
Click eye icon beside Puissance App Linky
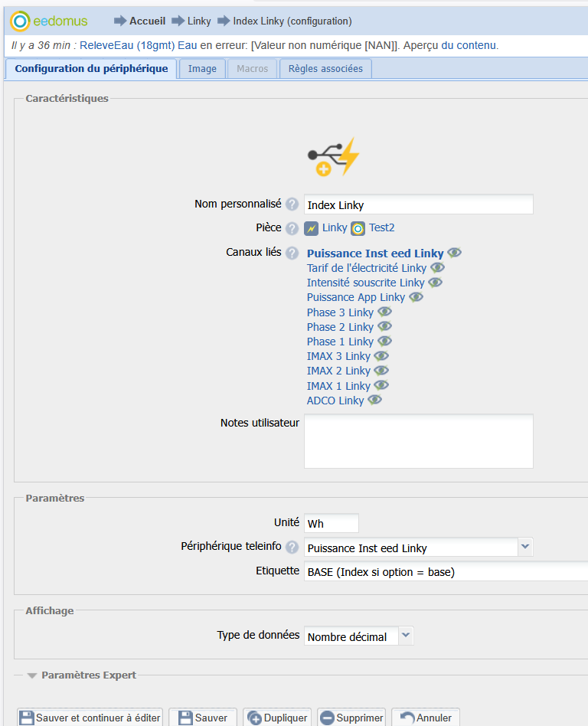tap(416, 297)
